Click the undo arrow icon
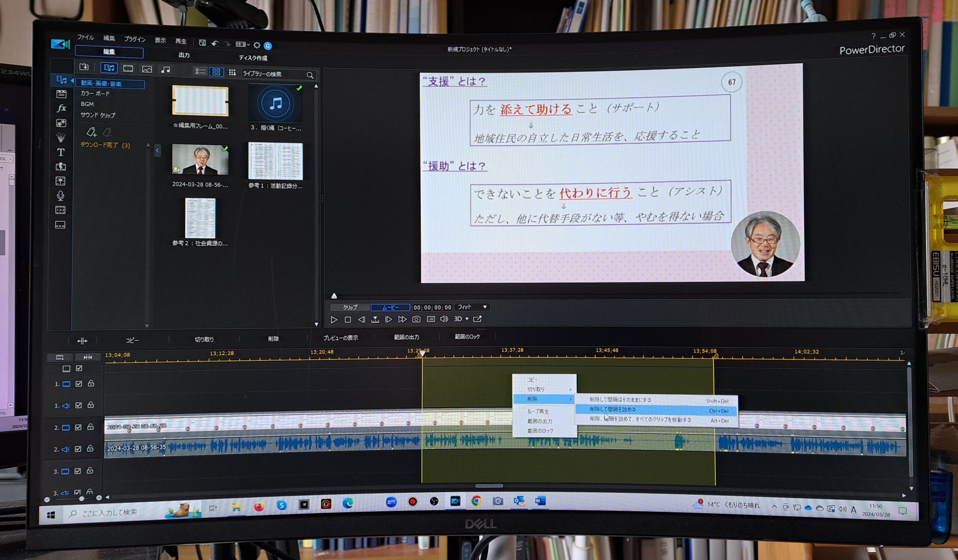The height and width of the screenshot is (560, 958). (215, 43)
